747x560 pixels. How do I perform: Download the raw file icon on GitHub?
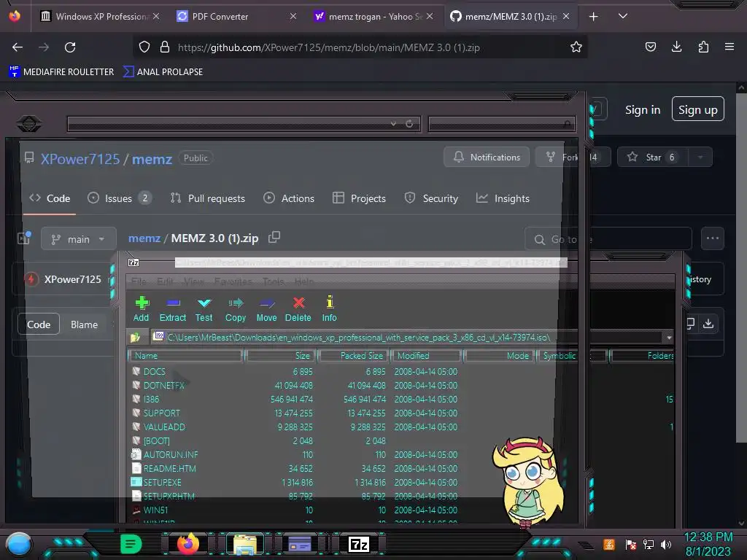(708, 324)
